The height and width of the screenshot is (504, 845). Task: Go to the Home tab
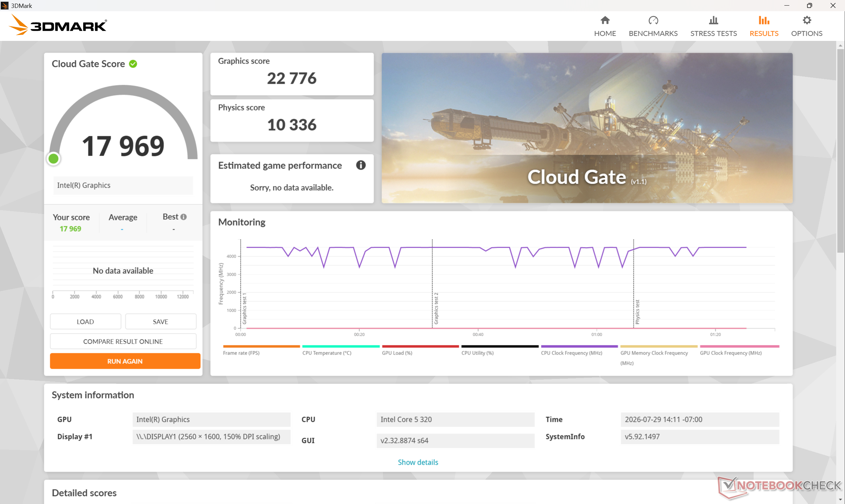(605, 26)
